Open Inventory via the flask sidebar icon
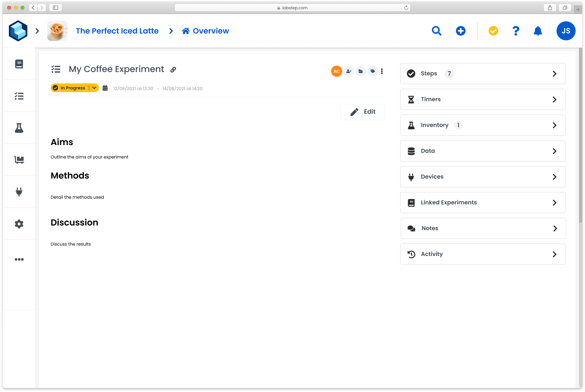Viewport: 585px width, 392px height. [19, 128]
